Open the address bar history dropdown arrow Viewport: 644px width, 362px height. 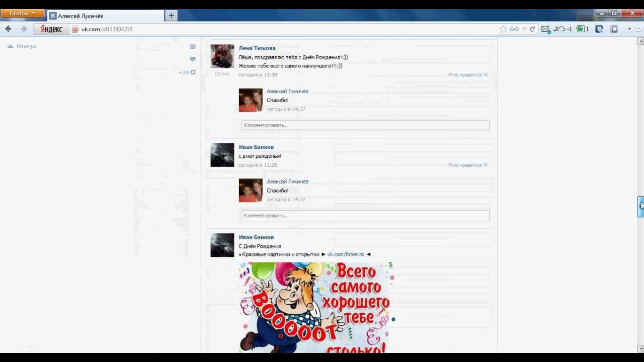(x=524, y=29)
